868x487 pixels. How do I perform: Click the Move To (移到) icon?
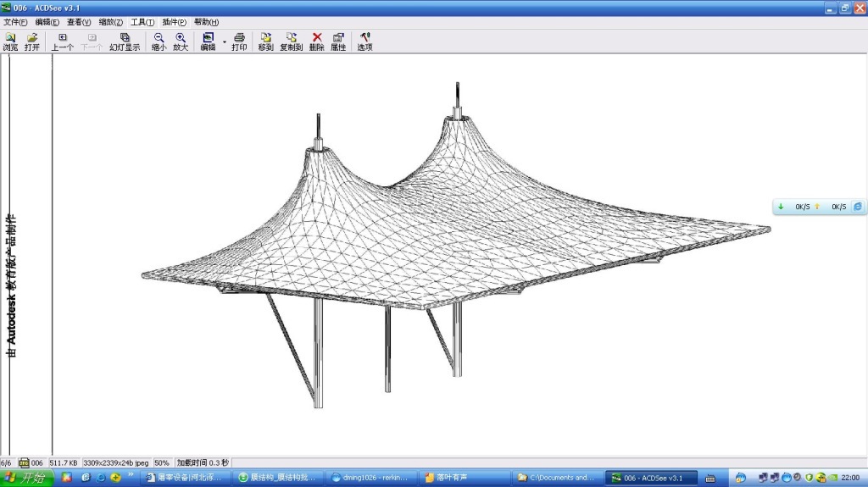coord(265,42)
